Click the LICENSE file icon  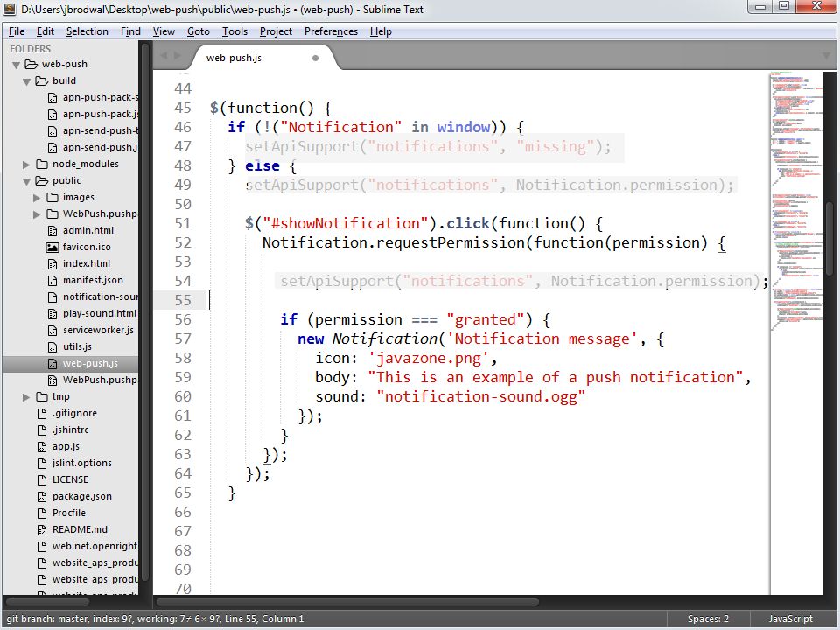coord(42,479)
